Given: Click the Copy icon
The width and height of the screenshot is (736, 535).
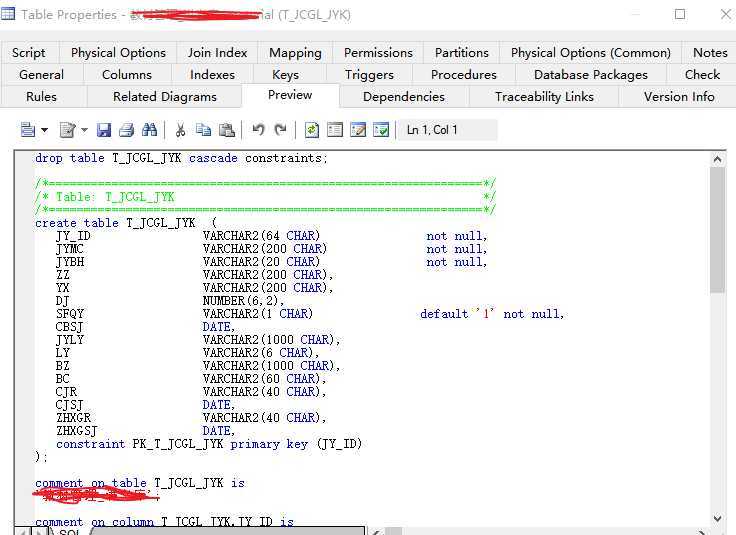Looking at the screenshot, I should pos(203,130).
